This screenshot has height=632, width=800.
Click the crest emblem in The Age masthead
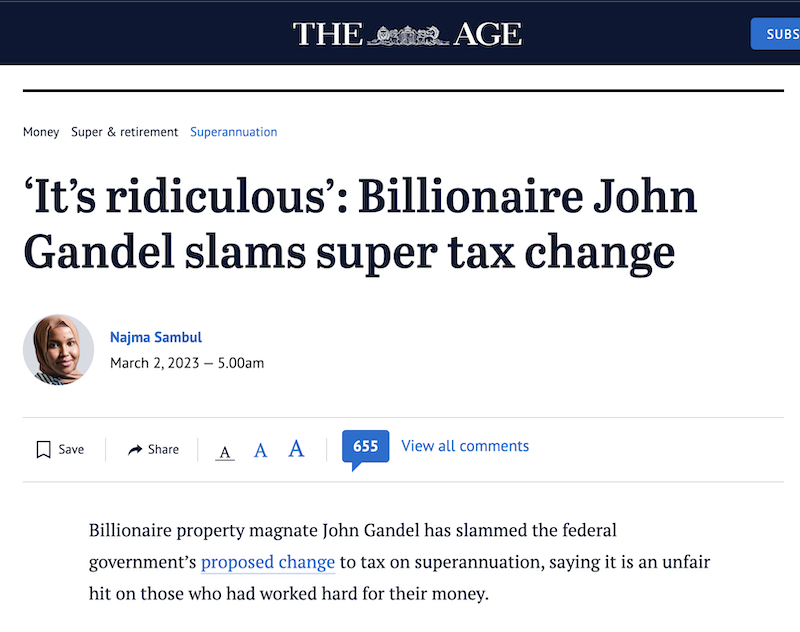pyautogui.click(x=407, y=35)
